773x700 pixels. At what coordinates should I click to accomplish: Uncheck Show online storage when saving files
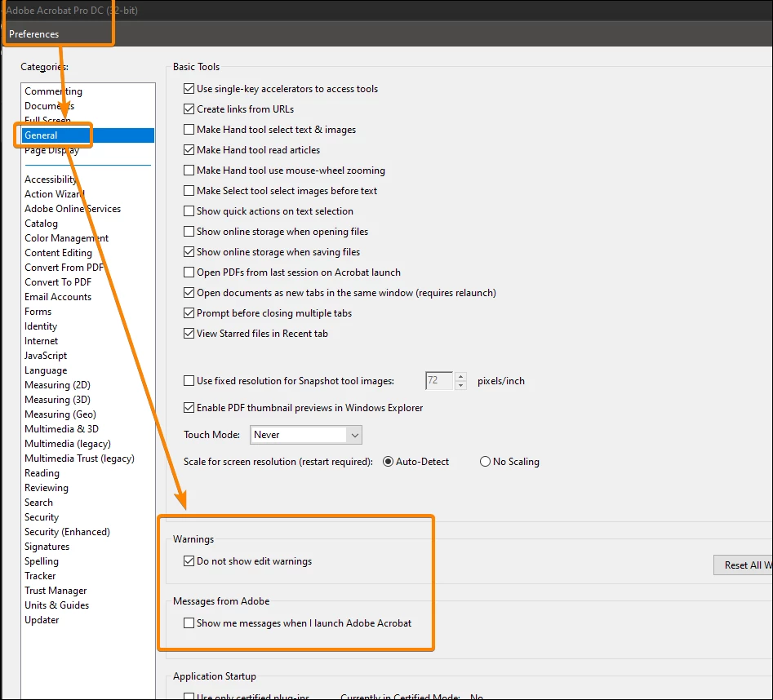[x=189, y=252]
